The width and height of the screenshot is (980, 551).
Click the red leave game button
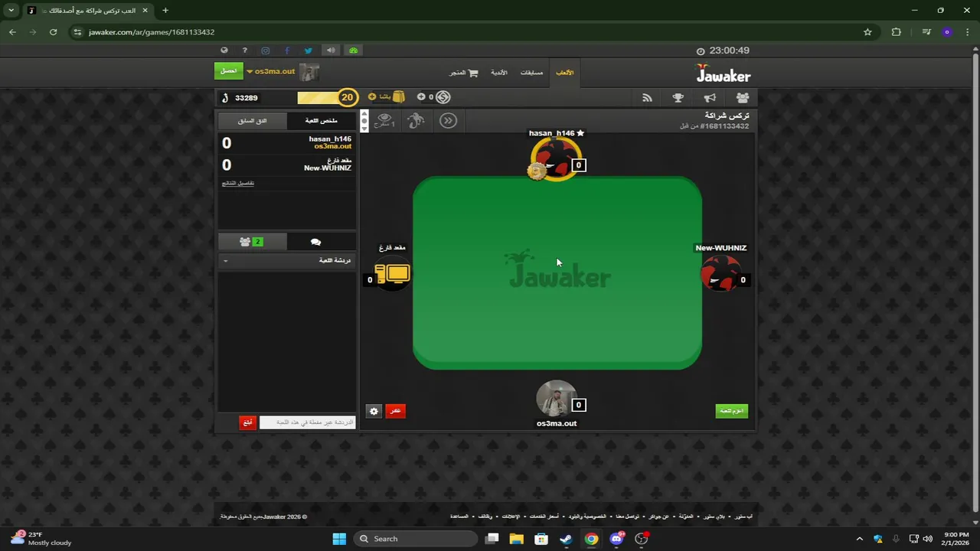pos(395,411)
